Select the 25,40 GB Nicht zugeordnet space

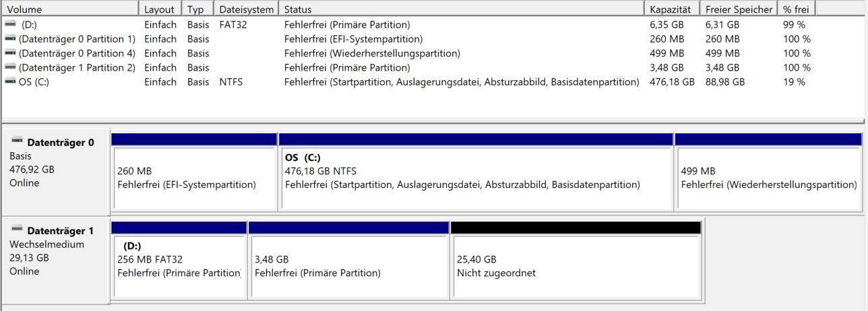coord(576,266)
